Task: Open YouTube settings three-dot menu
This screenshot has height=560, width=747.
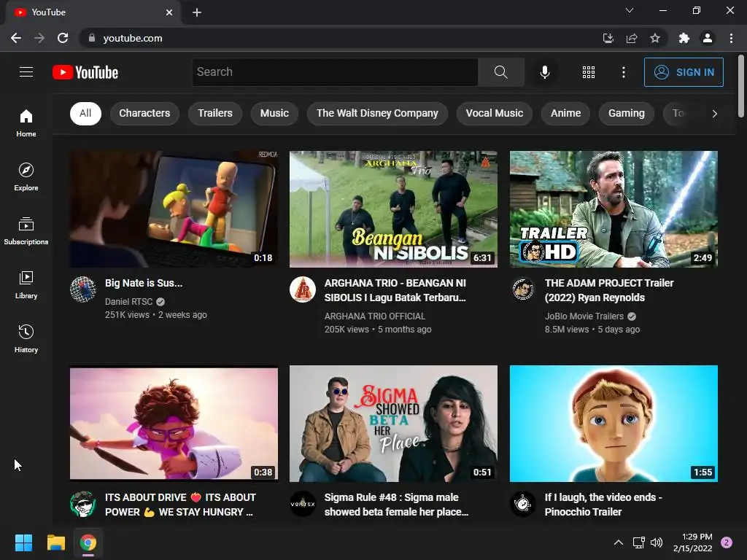Action: tap(623, 72)
